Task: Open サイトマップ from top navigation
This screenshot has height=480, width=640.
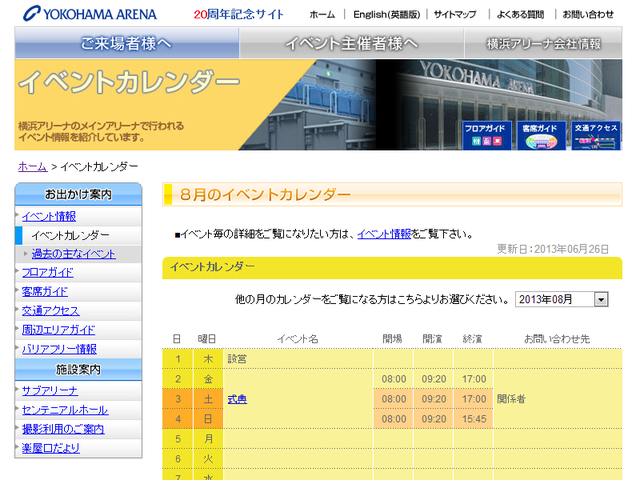Action: [455, 15]
